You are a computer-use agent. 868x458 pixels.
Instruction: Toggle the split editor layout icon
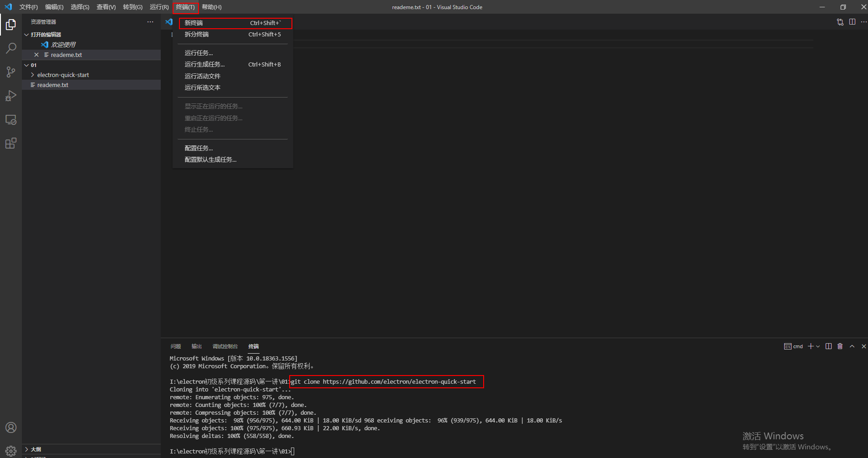[x=852, y=21]
